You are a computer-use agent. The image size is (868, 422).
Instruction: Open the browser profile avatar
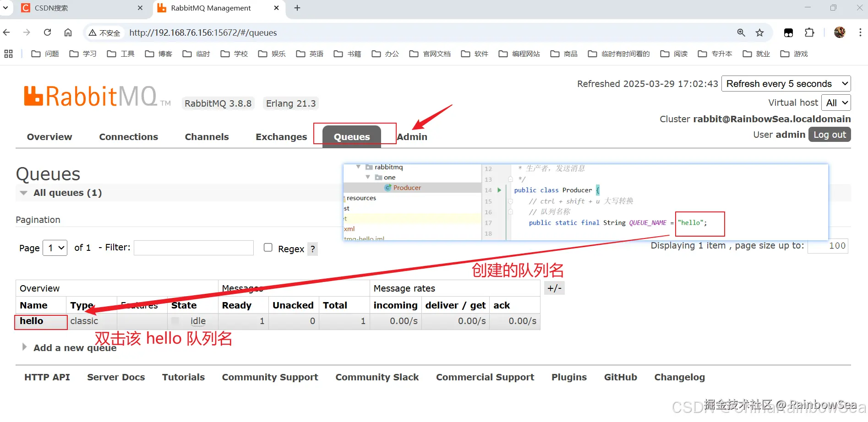click(840, 32)
